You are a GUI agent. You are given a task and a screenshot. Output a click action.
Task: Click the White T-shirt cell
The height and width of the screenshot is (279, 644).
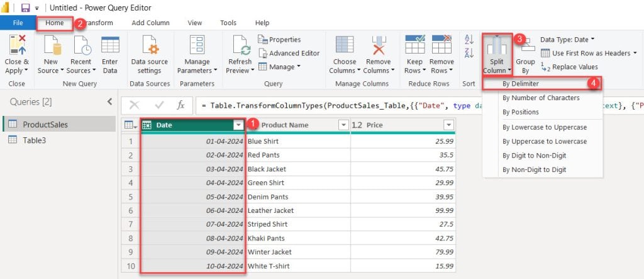pos(298,266)
